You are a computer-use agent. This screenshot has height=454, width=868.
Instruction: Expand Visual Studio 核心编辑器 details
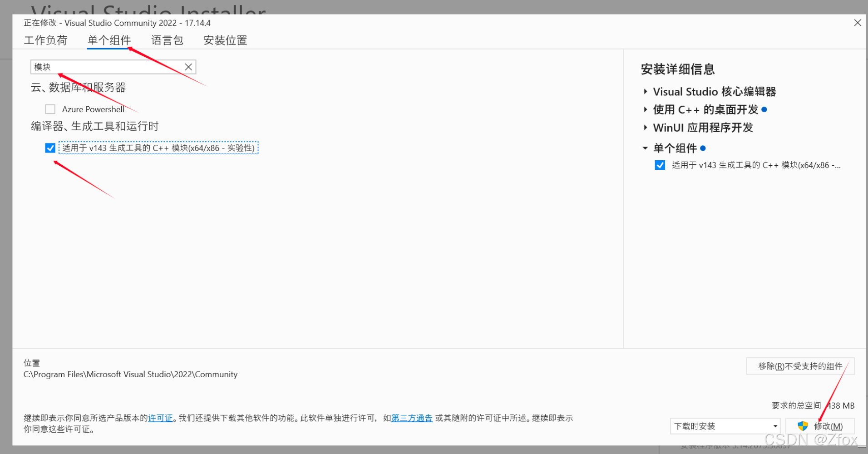tap(645, 92)
